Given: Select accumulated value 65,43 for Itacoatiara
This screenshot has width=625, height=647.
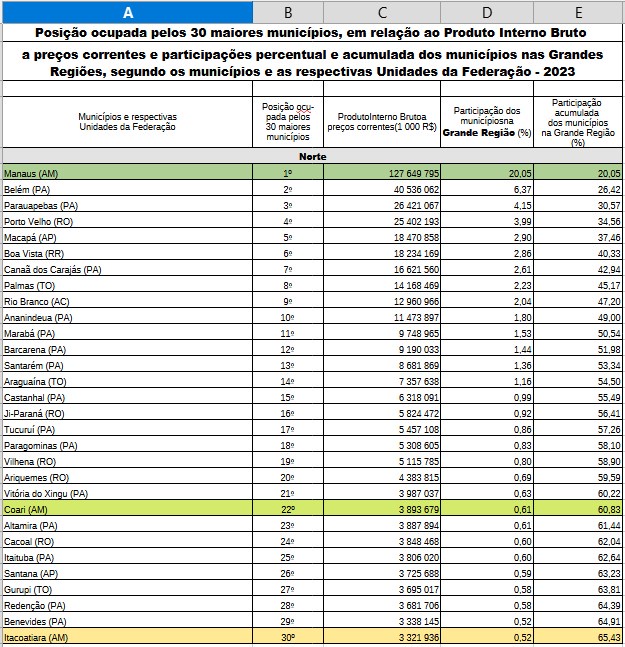Looking at the screenshot, I should tap(578, 636).
